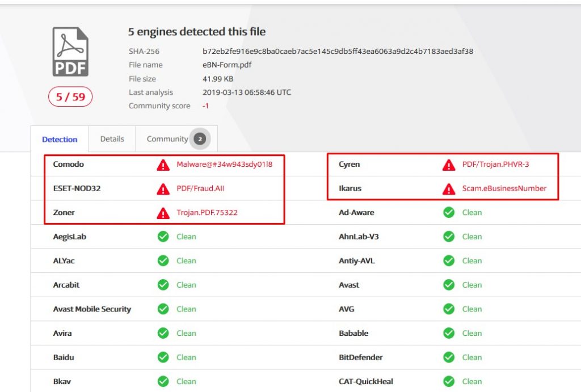Click the green check icon for Babable
The image size is (581, 392).
[x=449, y=333]
